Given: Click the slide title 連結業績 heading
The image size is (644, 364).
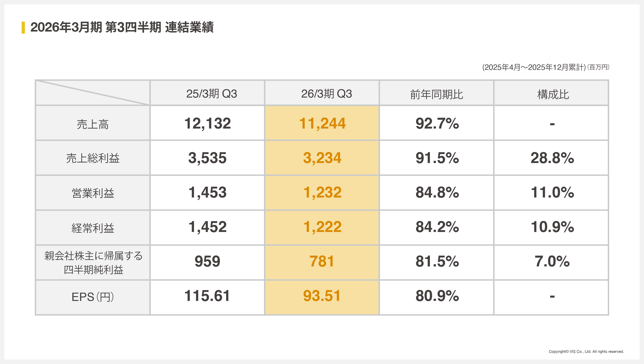Looking at the screenshot, I should (x=122, y=27).
